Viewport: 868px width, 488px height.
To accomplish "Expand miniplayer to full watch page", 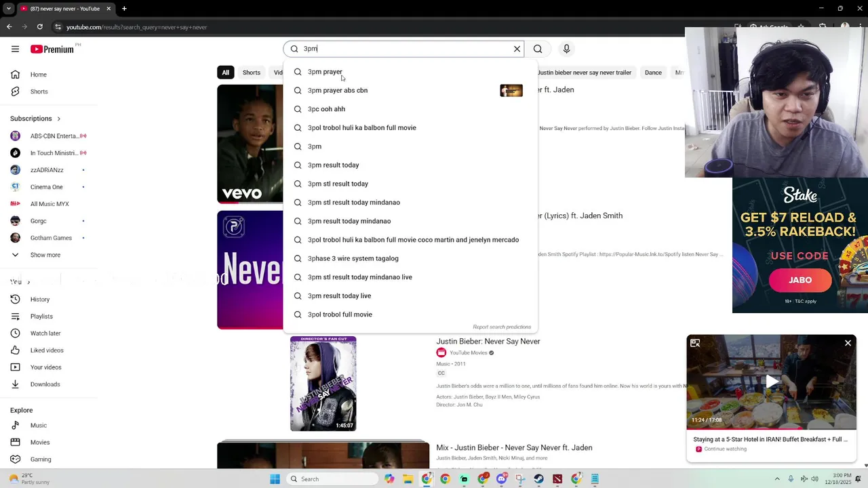I will 695,343.
